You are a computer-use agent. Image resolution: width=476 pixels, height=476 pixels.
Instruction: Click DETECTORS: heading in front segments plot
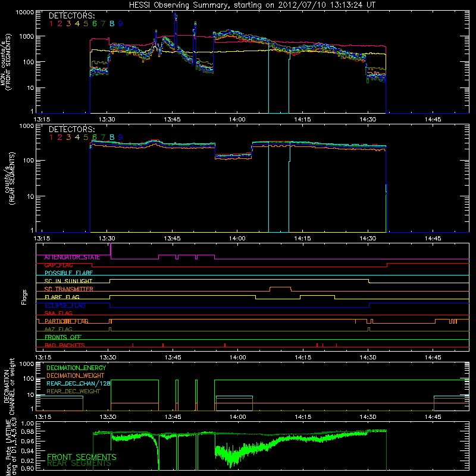71,16
